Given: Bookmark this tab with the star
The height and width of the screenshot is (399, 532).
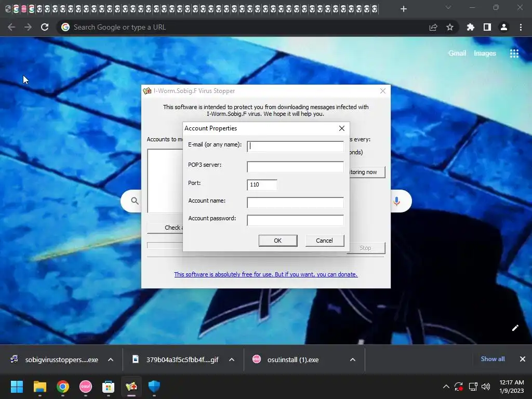Looking at the screenshot, I should 450,27.
